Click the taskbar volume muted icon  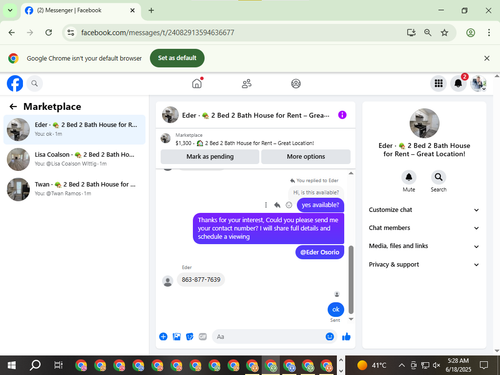pyautogui.click(x=436, y=366)
